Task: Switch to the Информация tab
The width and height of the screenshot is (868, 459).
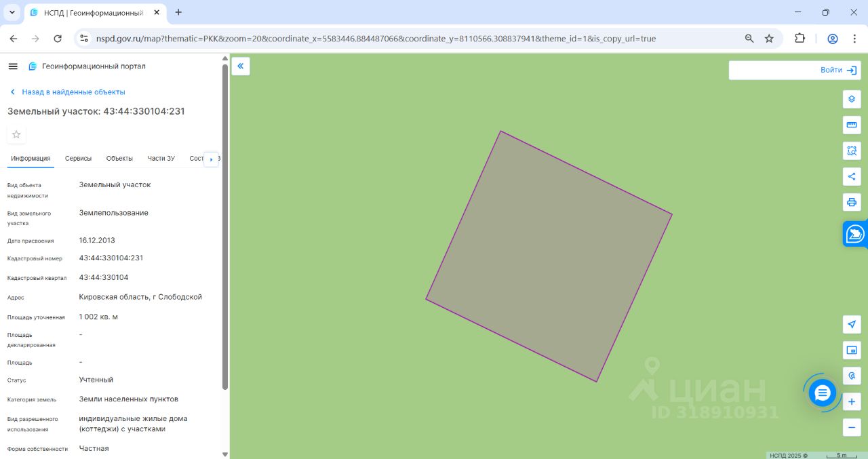Action: (x=31, y=159)
